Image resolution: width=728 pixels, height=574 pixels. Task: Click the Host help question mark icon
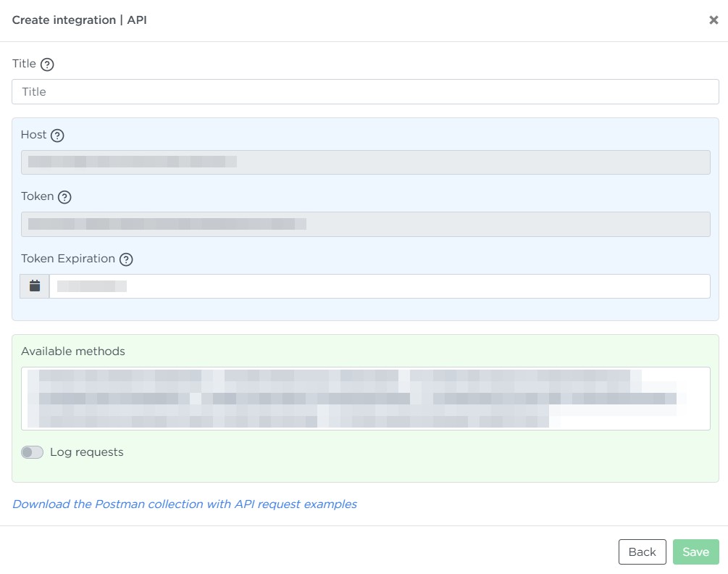pos(57,136)
